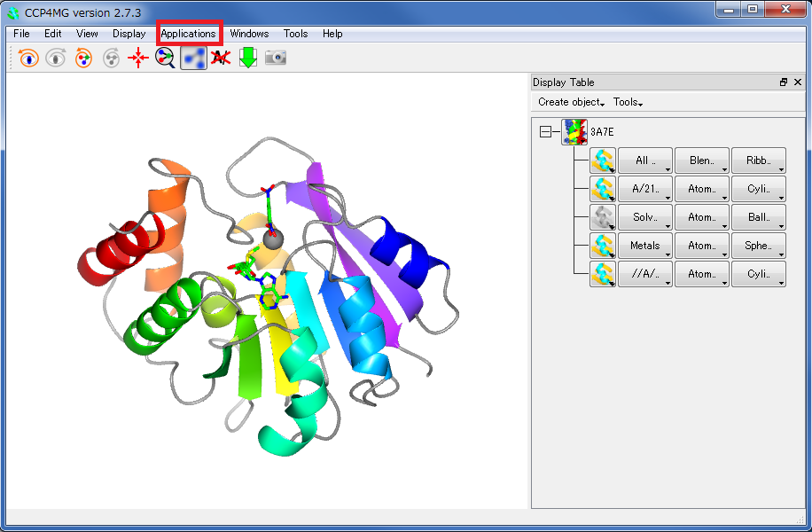
Task: Toggle visibility of the Metals display object
Action: coord(603,246)
